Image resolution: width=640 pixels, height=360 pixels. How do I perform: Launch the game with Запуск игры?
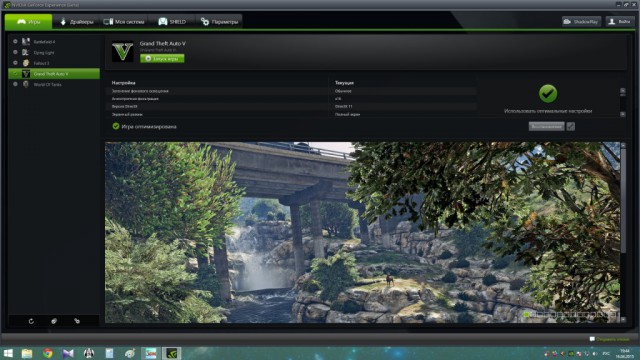162,59
